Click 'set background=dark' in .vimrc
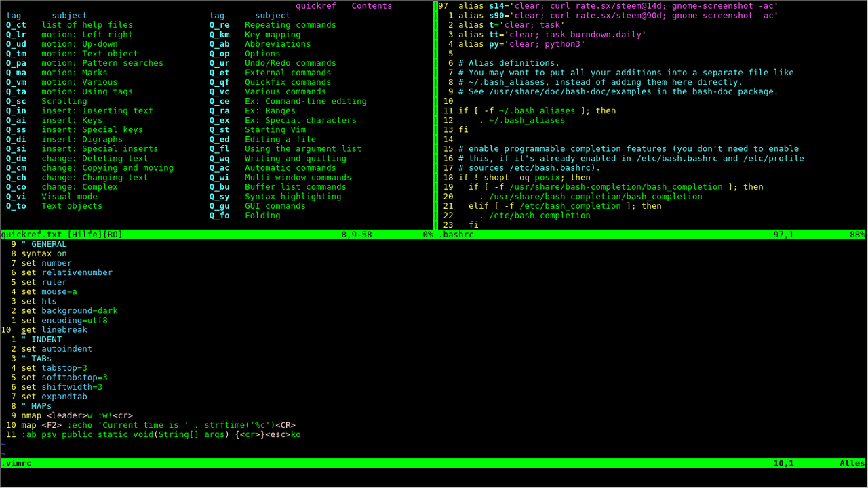 (69, 310)
